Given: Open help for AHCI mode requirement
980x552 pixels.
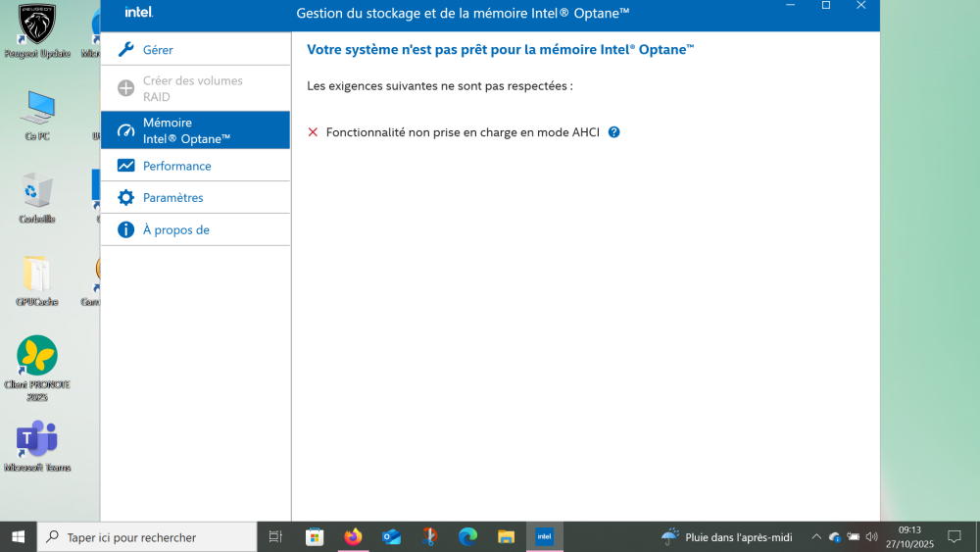Looking at the screenshot, I should point(613,132).
